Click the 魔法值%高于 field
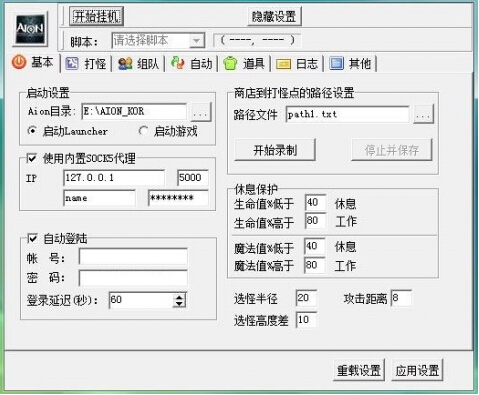This screenshot has height=395, width=479. [315, 265]
